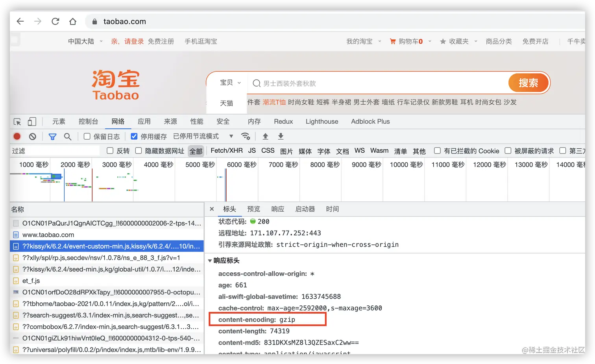The image size is (595, 364).
Task: Uncheck the 停用缓存 checkbox
Action: [134, 136]
